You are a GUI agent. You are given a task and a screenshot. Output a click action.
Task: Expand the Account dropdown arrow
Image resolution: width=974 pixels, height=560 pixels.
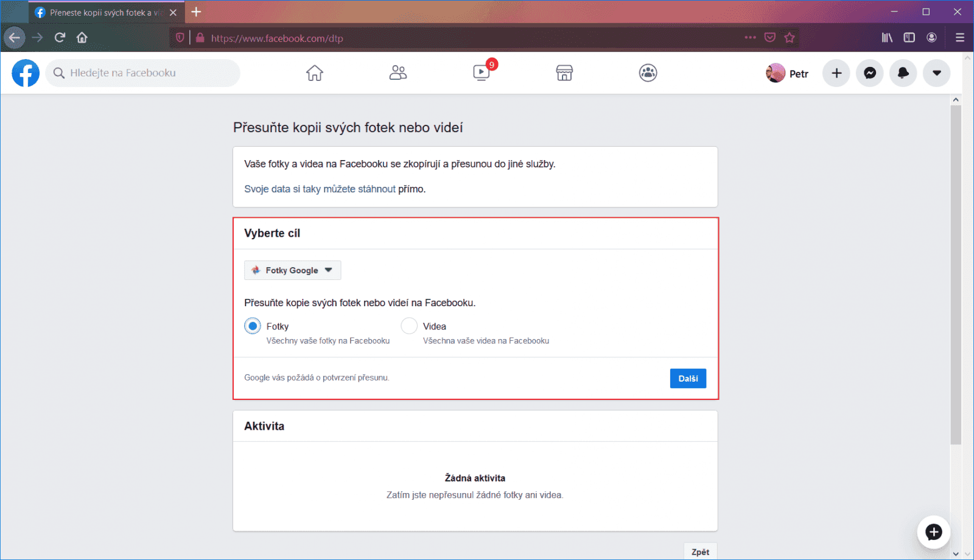tap(937, 73)
